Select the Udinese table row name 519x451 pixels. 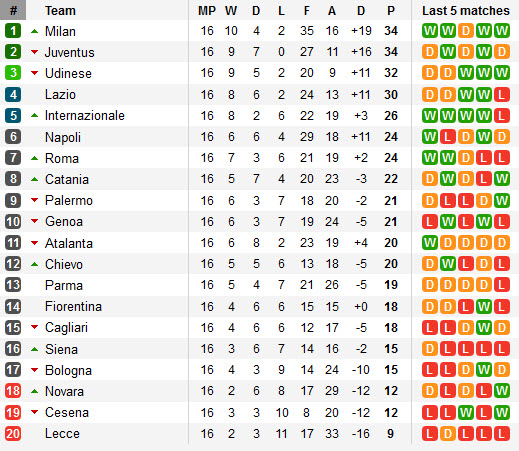pos(68,73)
